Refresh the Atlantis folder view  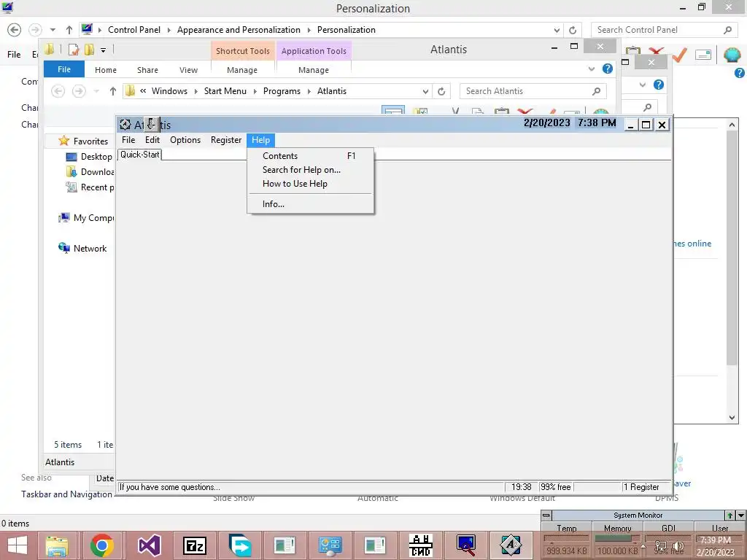(x=441, y=91)
